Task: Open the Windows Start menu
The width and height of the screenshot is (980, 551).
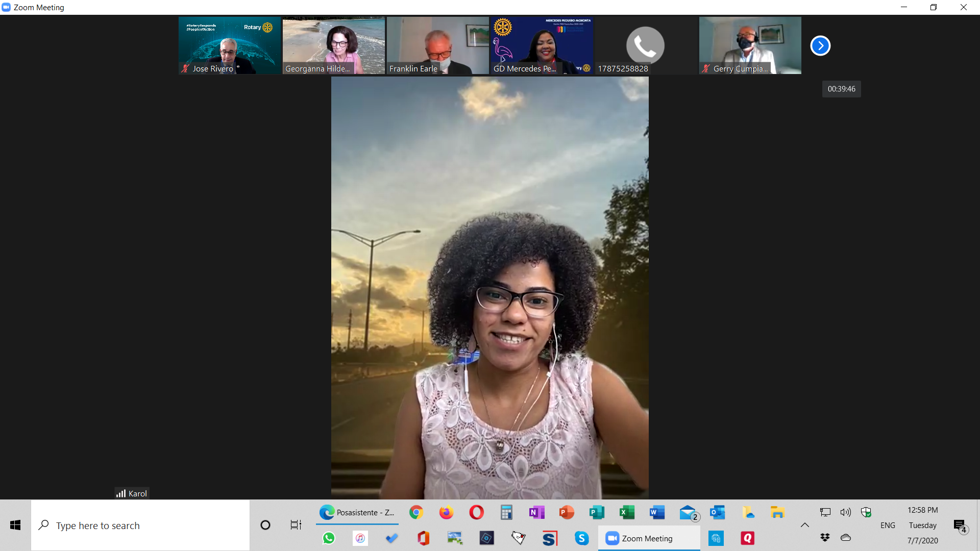Action: click(x=15, y=525)
